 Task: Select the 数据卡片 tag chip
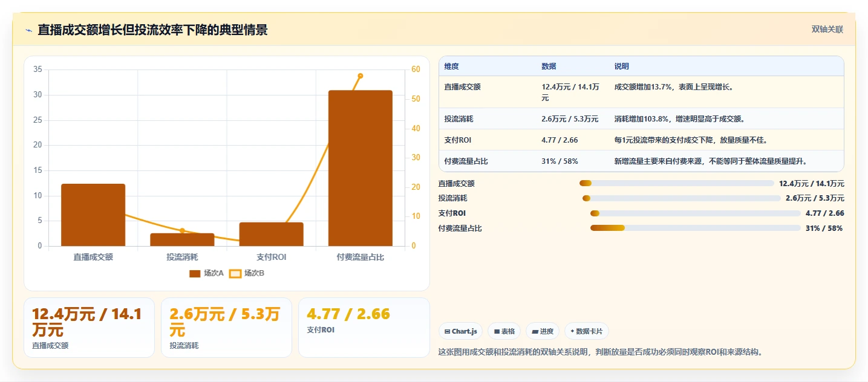[587, 331]
